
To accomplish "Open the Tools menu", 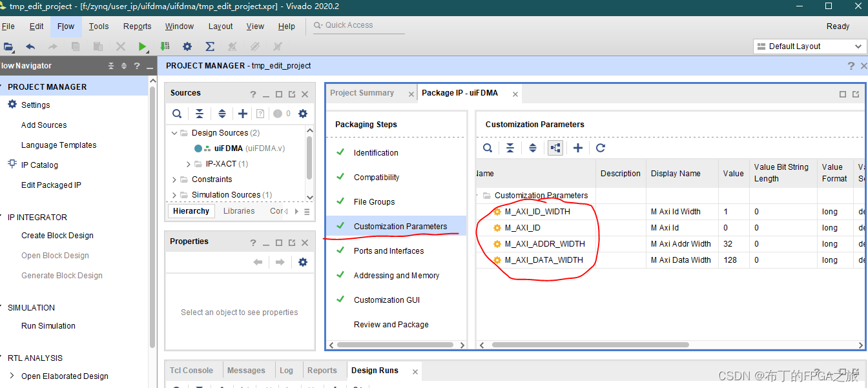I will pos(99,26).
